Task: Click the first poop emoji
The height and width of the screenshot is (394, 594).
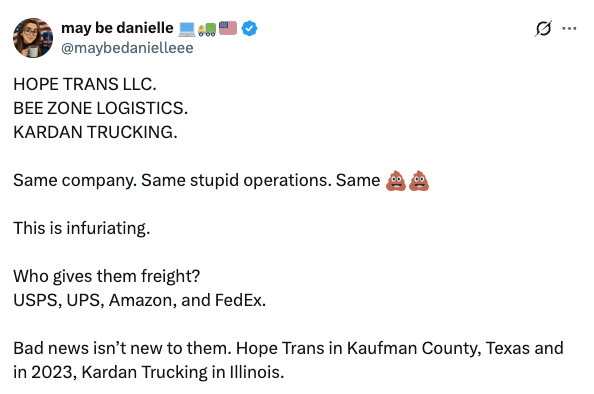Action: click(x=396, y=181)
